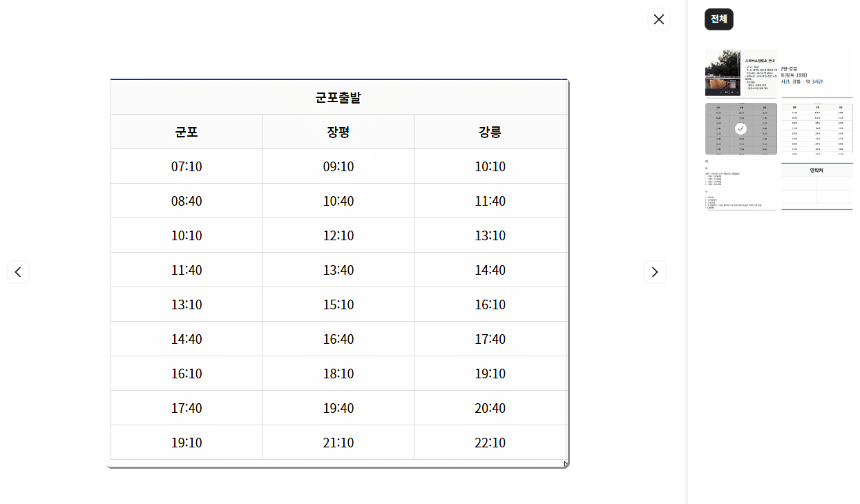Select the 14:40 cell in 강릉 column
Viewport: 860px width, 504px height.
[490, 270]
